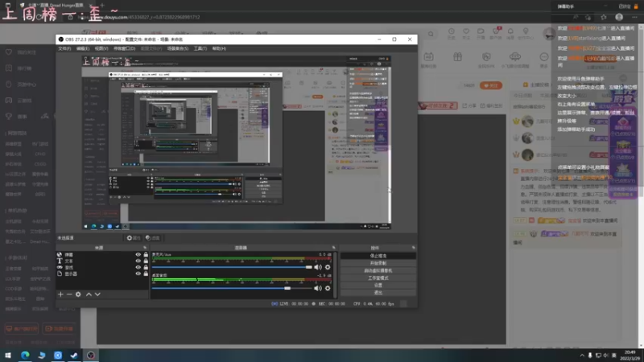Click the Douyu page search icon

point(431,34)
